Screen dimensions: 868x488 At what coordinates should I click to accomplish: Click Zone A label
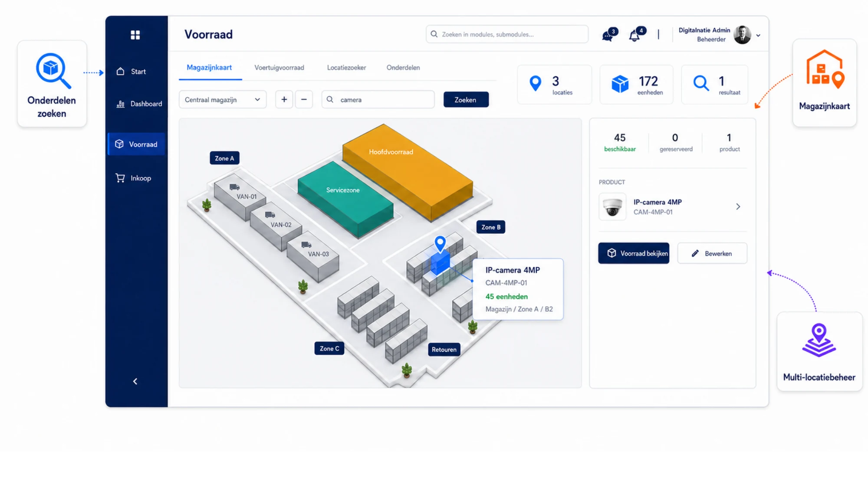coord(224,158)
